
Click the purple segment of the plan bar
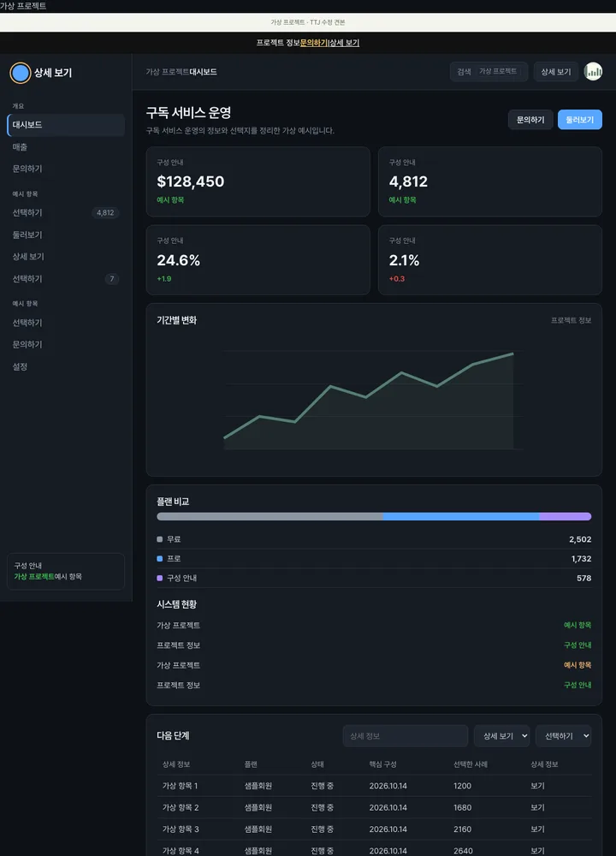point(566,516)
